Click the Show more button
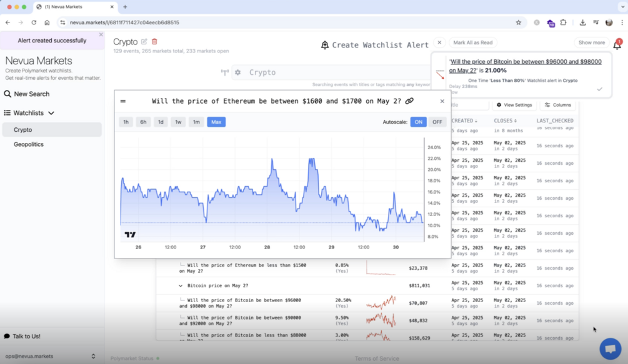This screenshot has height=364, width=628. [592, 42]
